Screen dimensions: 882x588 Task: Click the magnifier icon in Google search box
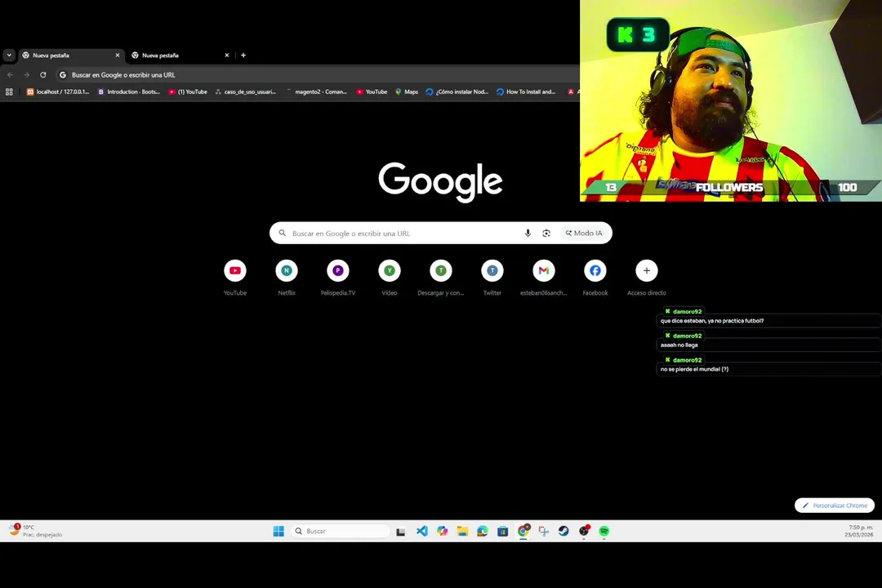tap(283, 233)
